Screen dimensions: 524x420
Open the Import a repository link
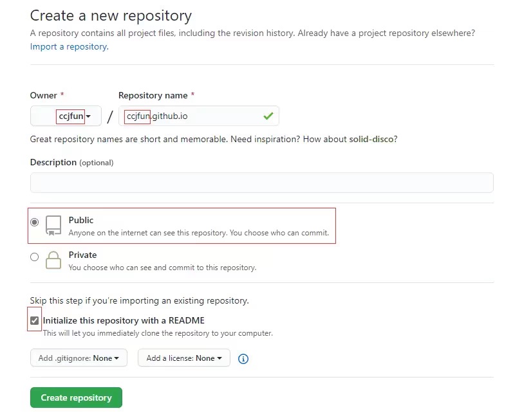coord(69,47)
